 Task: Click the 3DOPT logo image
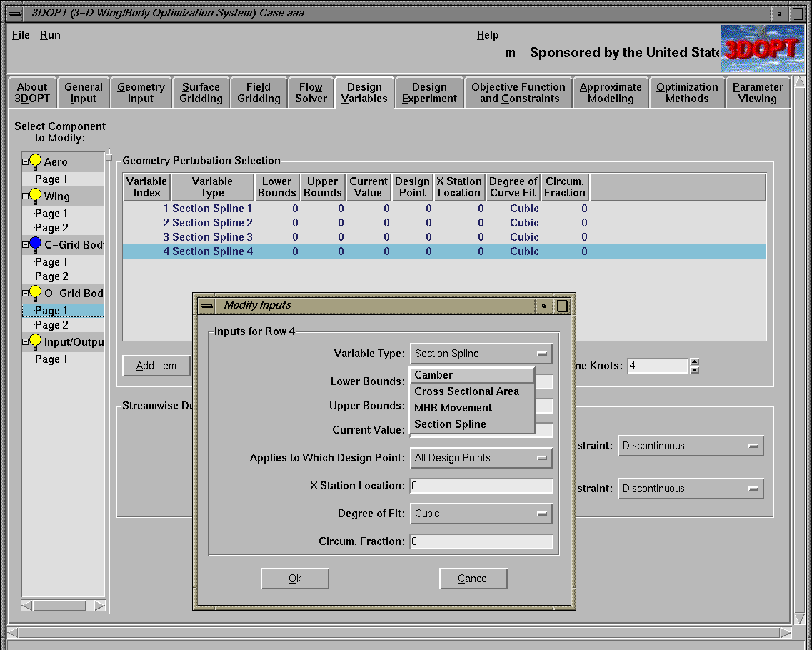762,49
